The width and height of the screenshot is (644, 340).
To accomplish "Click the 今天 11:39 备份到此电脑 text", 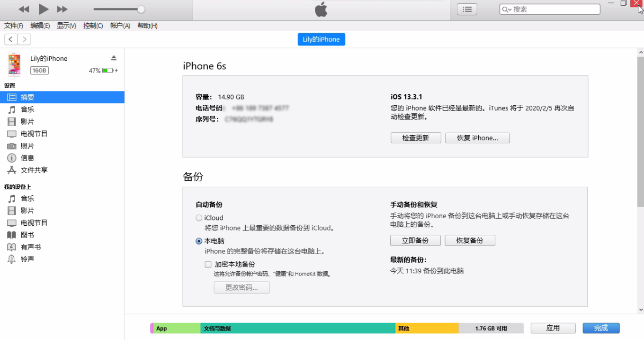I will point(427,271).
